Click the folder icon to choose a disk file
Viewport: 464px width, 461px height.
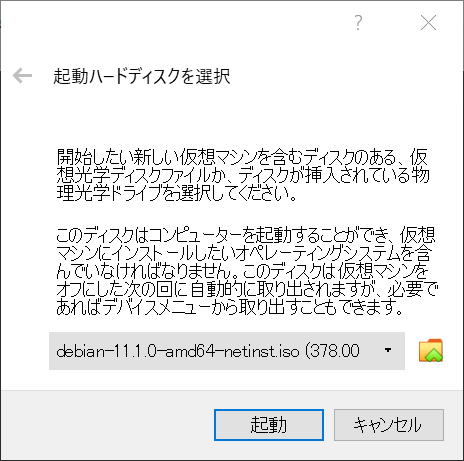pos(431,350)
